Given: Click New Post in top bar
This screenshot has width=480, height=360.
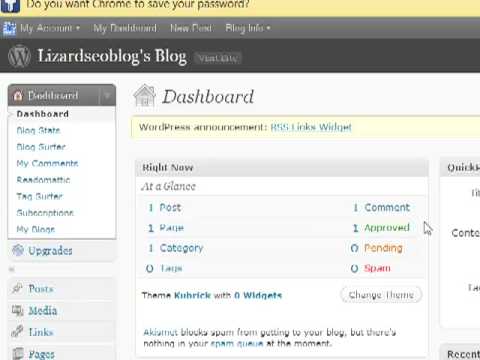Looking at the screenshot, I should [x=191, y=28].
